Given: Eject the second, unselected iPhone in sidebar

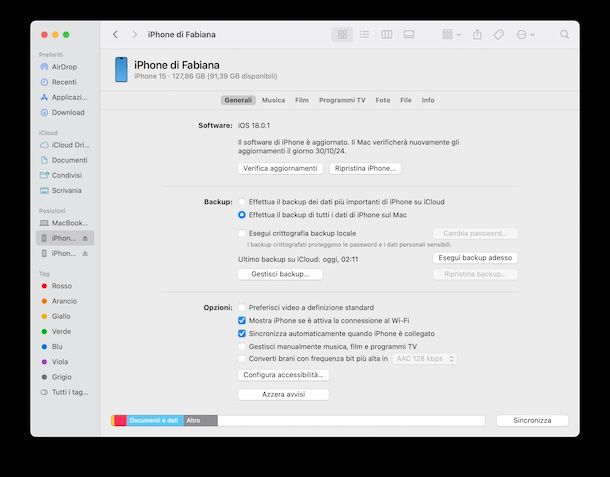Looking at the screenshot, I should pos(85,253).
